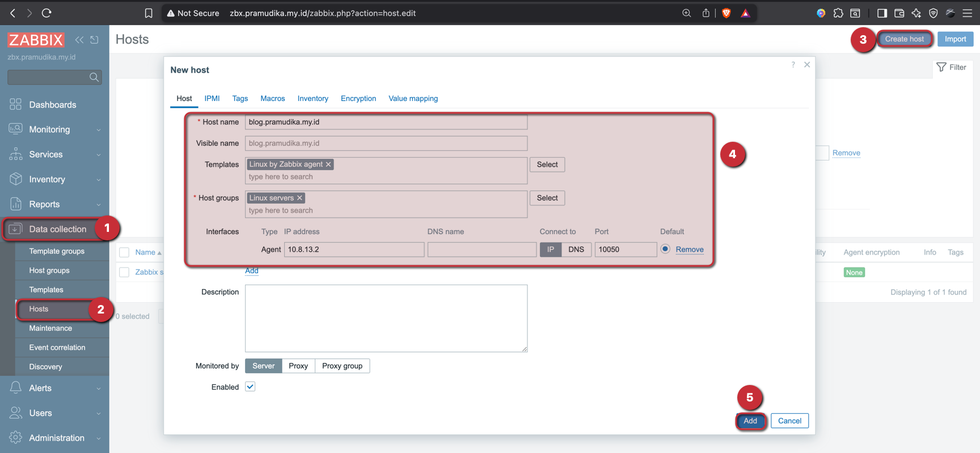Switch to the Inventory tab in dialog
This screenshot has width=980, height=453.
(x=313, y=98)
